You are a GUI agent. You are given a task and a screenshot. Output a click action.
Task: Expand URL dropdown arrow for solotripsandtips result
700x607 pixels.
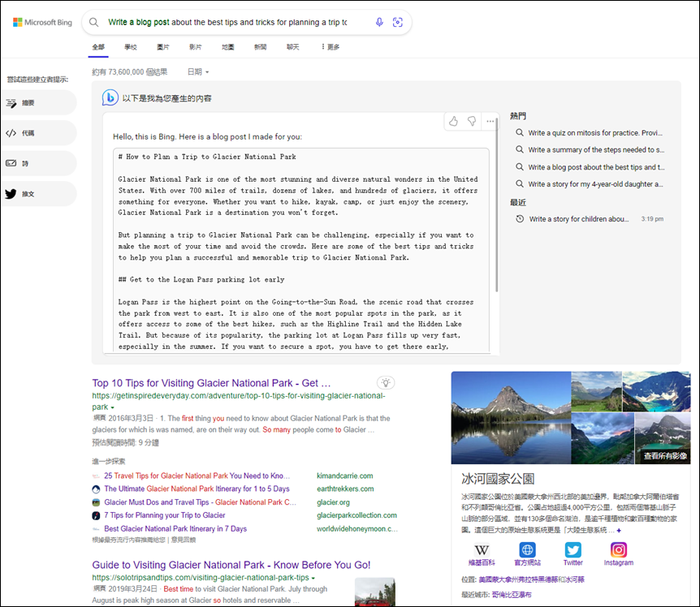point(313,578)
